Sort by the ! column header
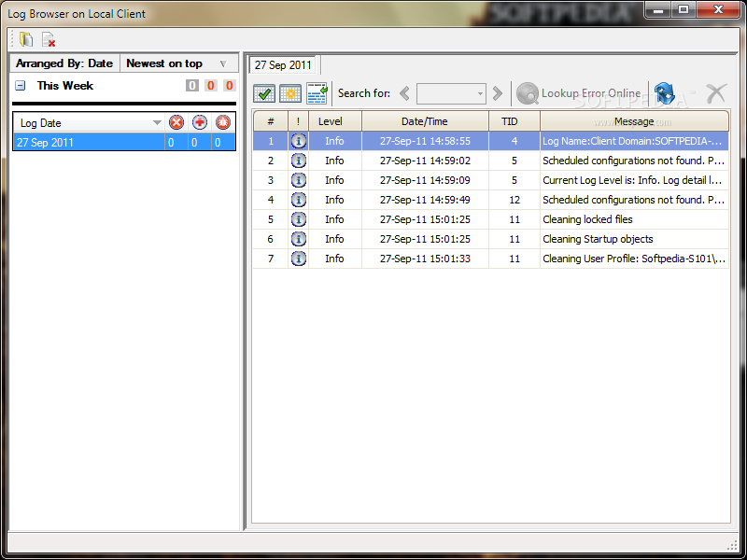The image size is (747, 560). pyautogui.click(x=298, y=121)
